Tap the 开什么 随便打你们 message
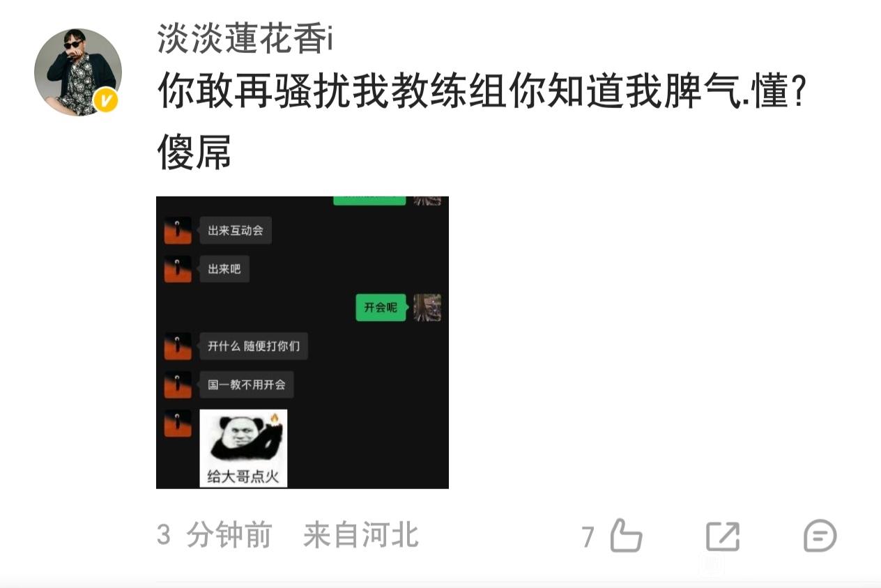 254,346
